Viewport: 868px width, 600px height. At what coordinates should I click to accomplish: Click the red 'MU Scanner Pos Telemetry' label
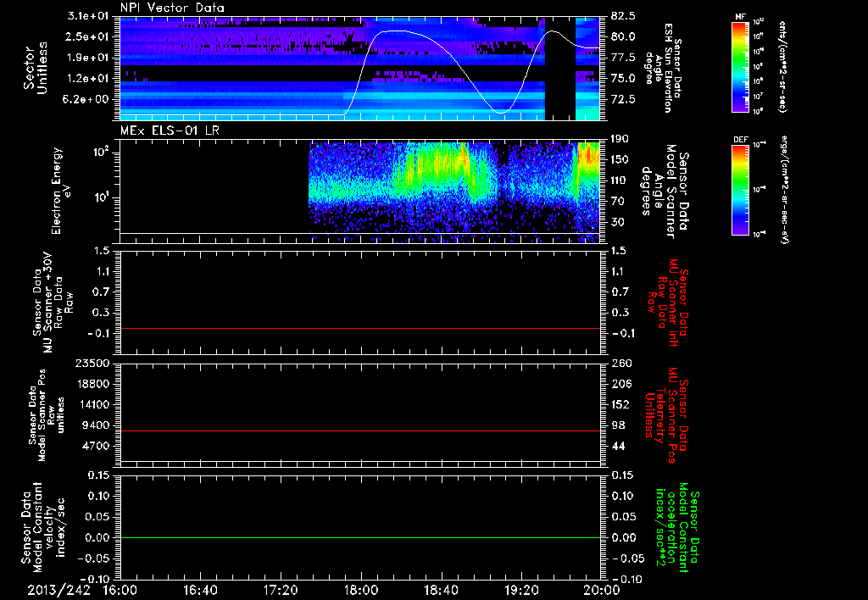point(667,415)
